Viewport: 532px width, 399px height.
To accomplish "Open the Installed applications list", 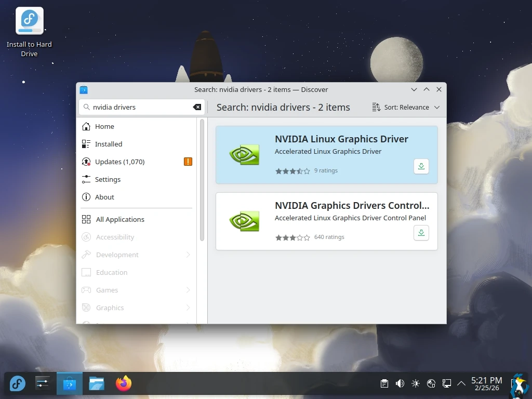I will click(109, 144).
